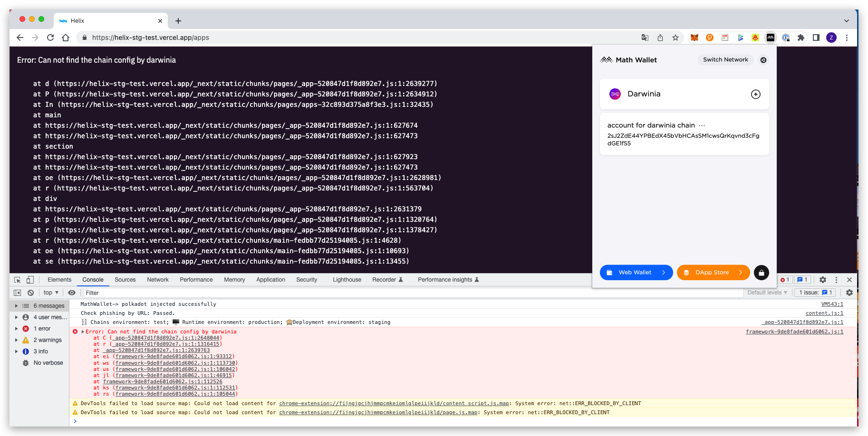Open the Chrome extensions puzzle menu

(x=801, y=38)
